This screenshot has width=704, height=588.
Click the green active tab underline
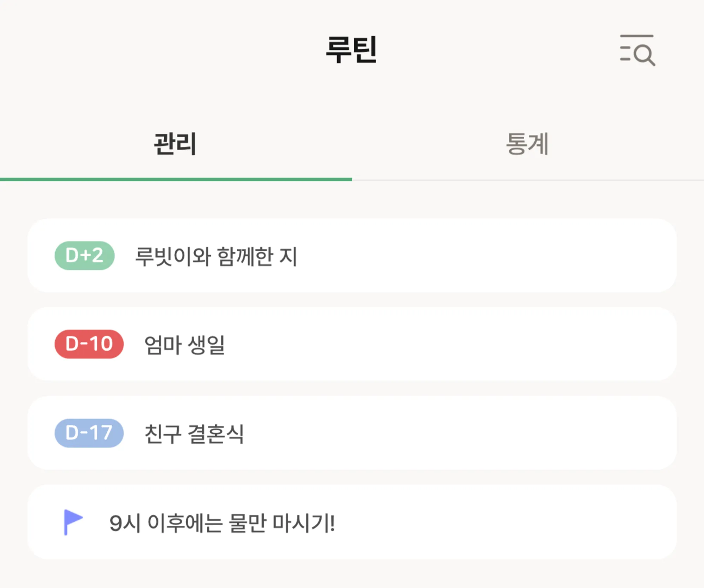tap(176, 180)
